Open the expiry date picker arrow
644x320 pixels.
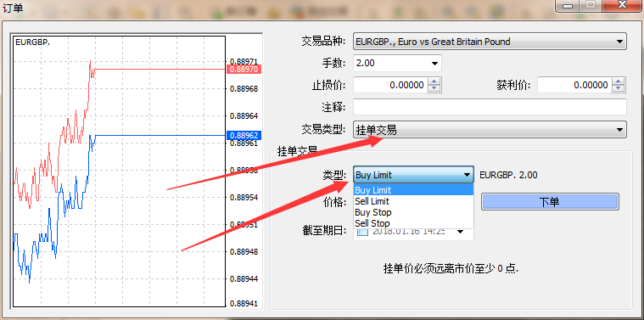tap(461, 231)
